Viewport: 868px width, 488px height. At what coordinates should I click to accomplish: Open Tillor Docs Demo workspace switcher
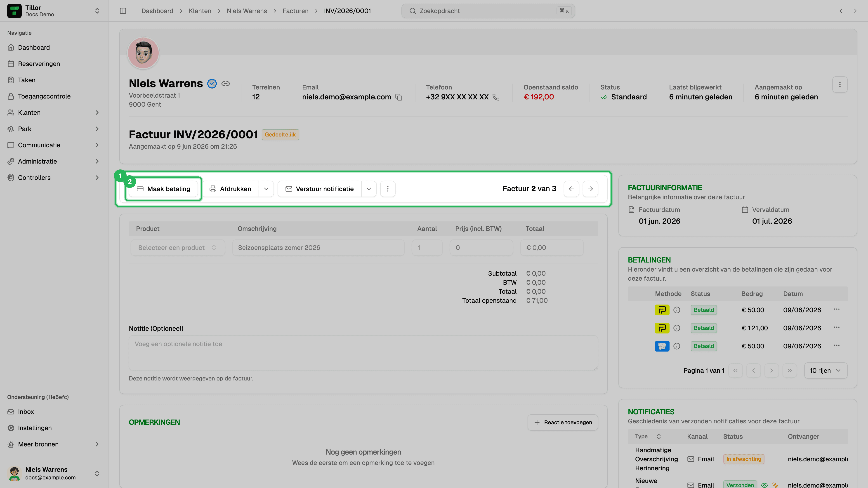54,11
